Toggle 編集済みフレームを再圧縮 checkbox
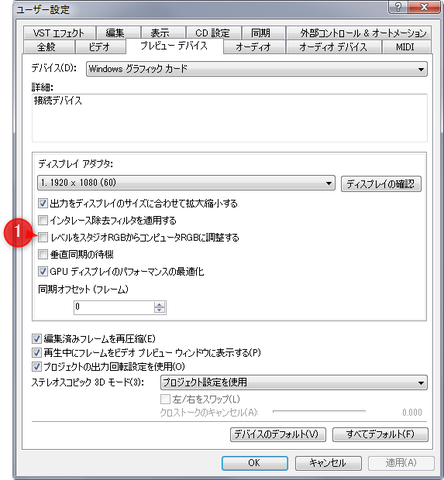 click(37, 339)
